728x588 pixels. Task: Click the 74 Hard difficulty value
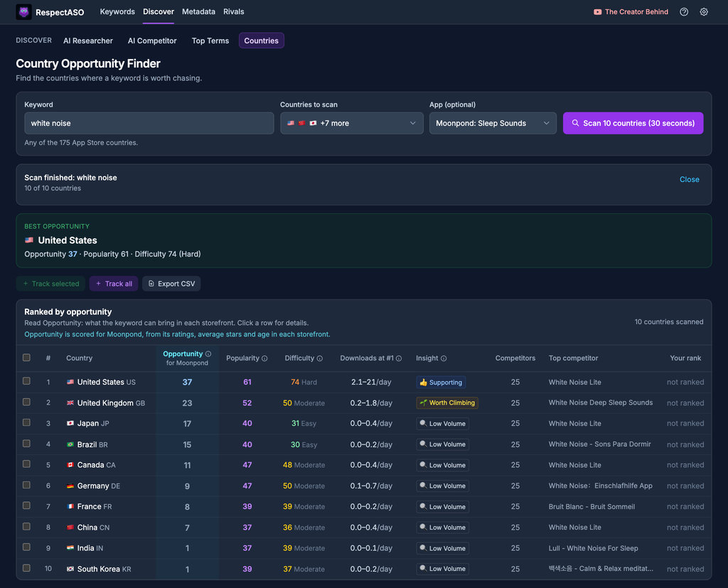point(304,383)
